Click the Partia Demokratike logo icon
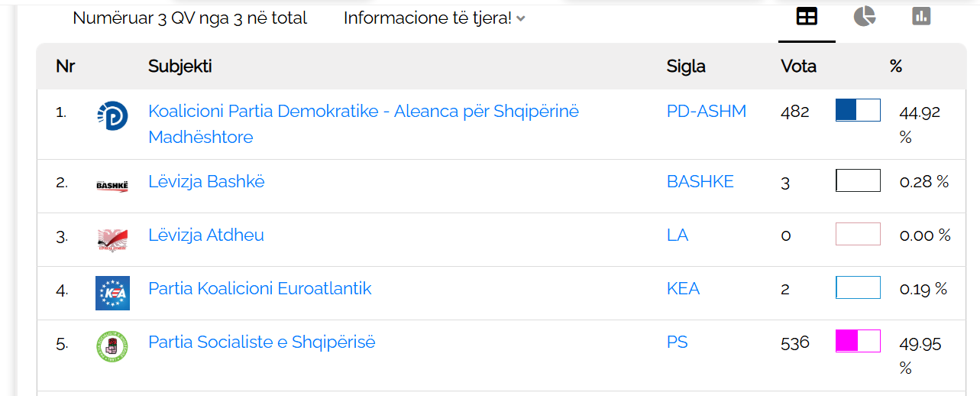Viewport: 980px width, 396px height. pos(112,115)
